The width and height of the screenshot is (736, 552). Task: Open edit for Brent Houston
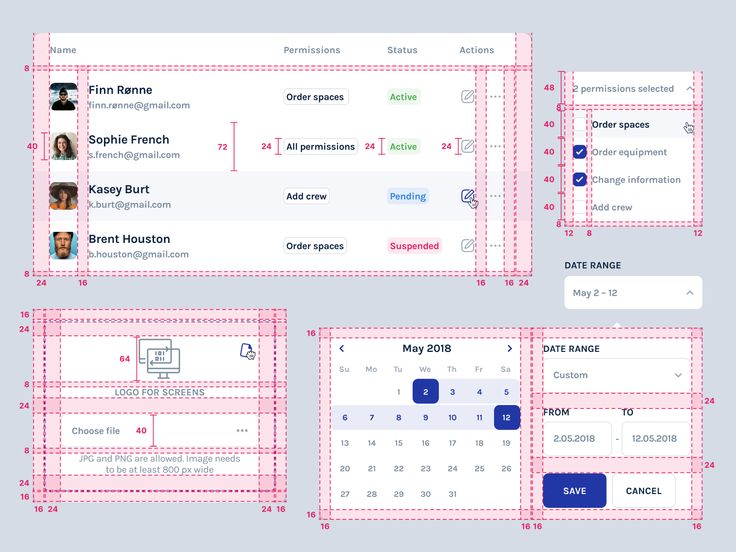tap(467, 245)
